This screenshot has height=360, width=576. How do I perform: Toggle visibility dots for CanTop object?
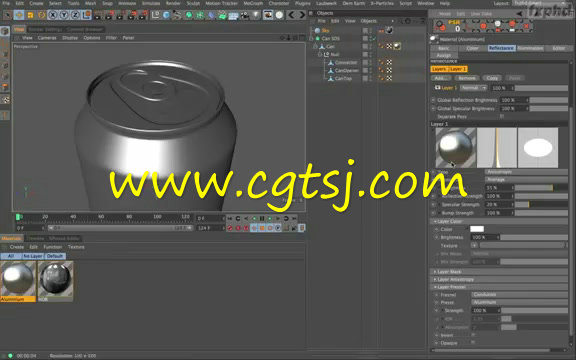click(x=371, y=78)
